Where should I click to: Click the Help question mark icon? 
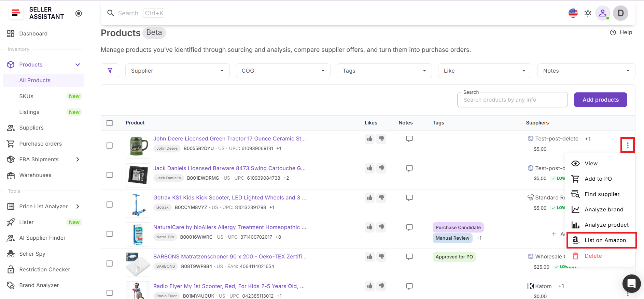click(x=613, y=32)
